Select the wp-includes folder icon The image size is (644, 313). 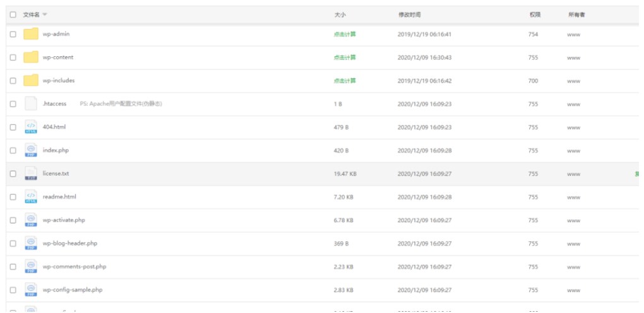(x=30, y=81)
